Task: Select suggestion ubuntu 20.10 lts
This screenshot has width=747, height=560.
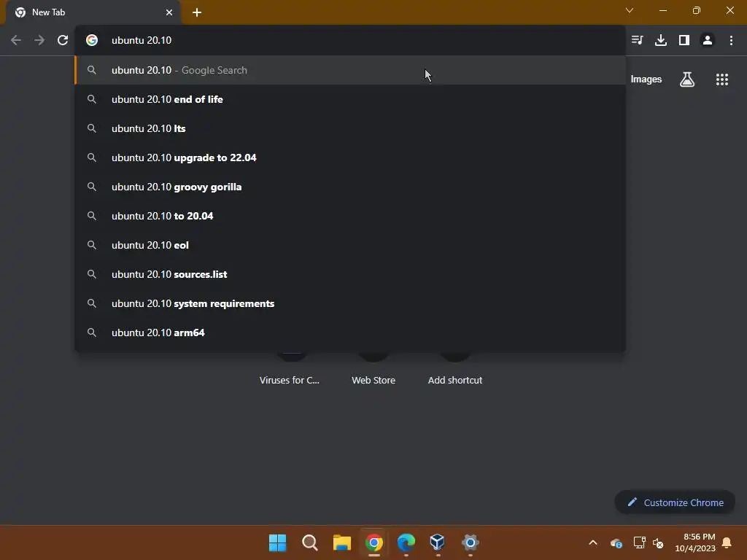Action: (350, 128)
